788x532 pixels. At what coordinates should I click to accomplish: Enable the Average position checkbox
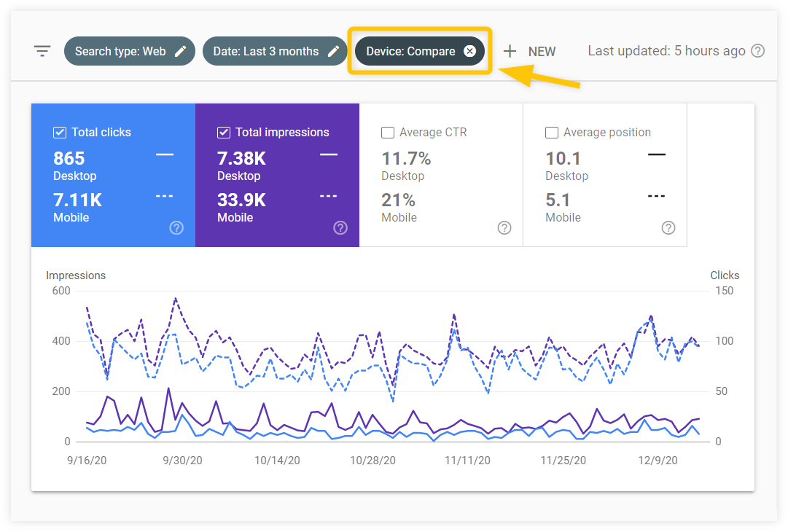tap(553, 133)
